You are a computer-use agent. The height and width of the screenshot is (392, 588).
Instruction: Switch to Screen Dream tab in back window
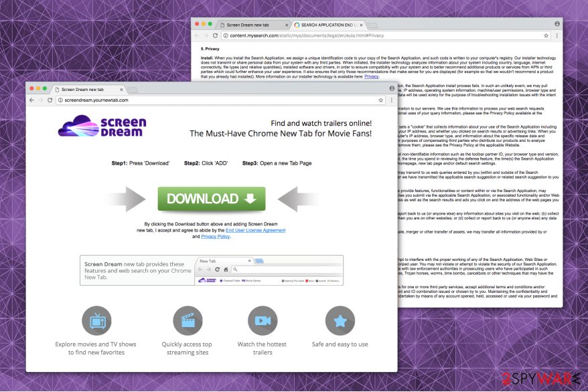252,25
